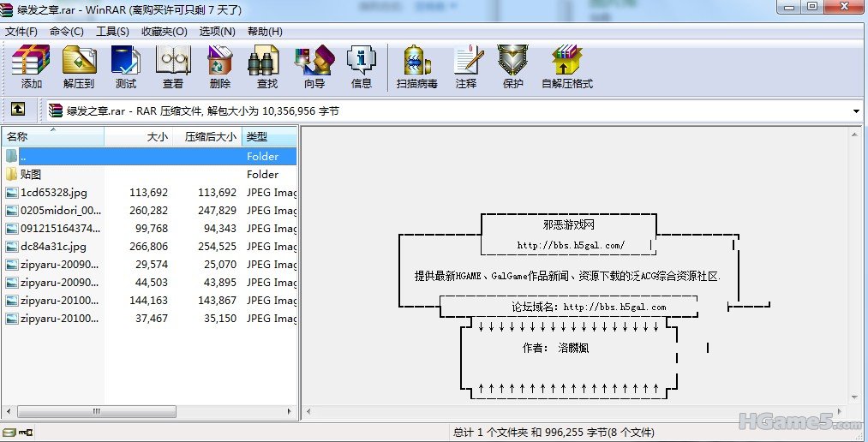Viewport: 868px width, 442px height.
Task: Sort by 大小 column header
Action: (139, 137)
